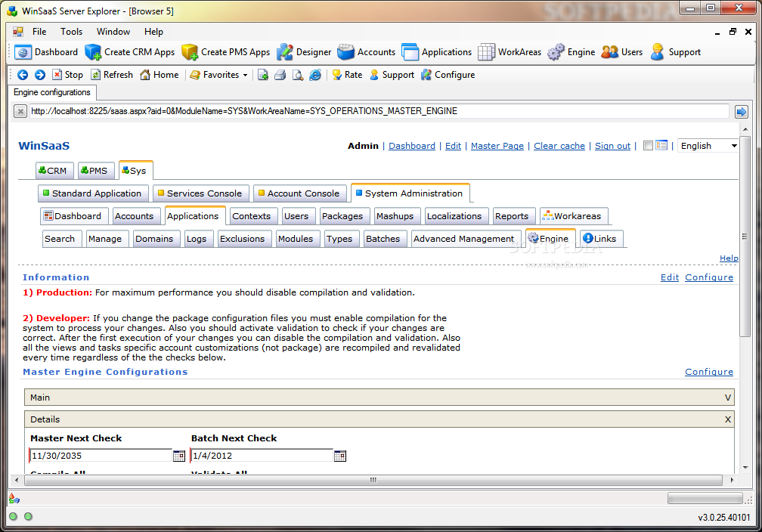Launch Create CRM Apps tool

130,52
